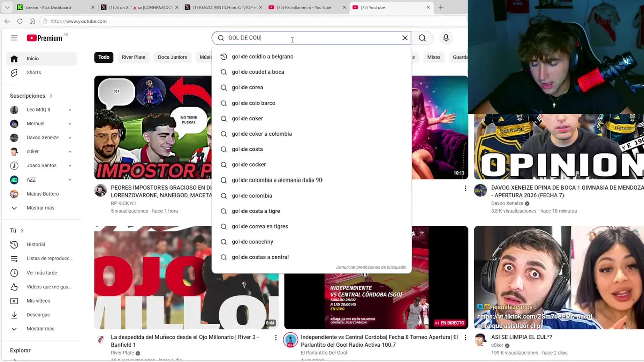Expand the Tú section arrow

[22, 231]
